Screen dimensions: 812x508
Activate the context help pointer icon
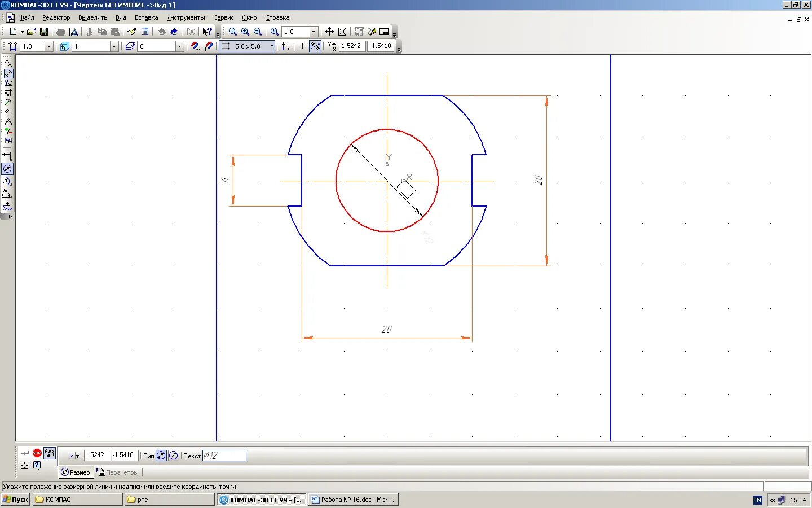click(208, 32)
